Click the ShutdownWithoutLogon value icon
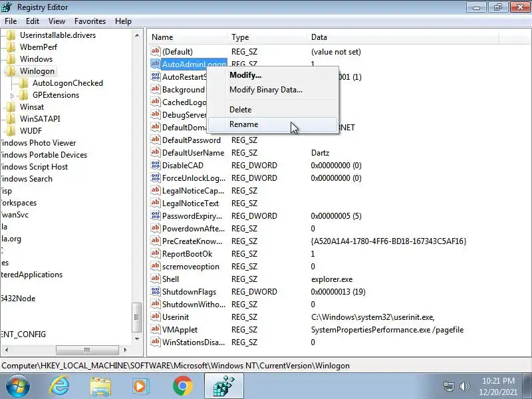 click(156, 305)
